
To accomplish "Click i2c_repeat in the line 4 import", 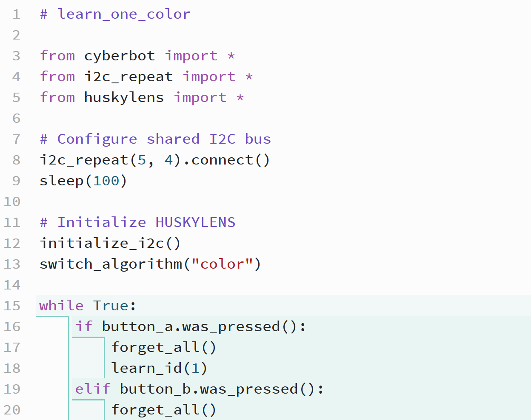I will click(128, 77).
